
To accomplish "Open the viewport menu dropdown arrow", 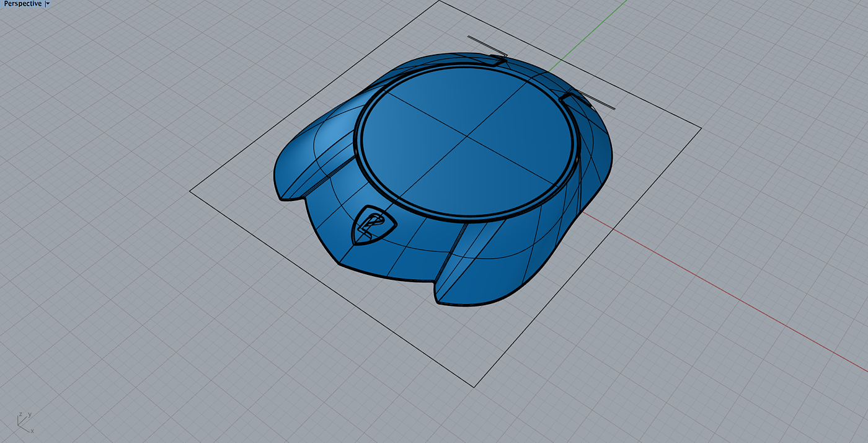I will click(48, 4).
